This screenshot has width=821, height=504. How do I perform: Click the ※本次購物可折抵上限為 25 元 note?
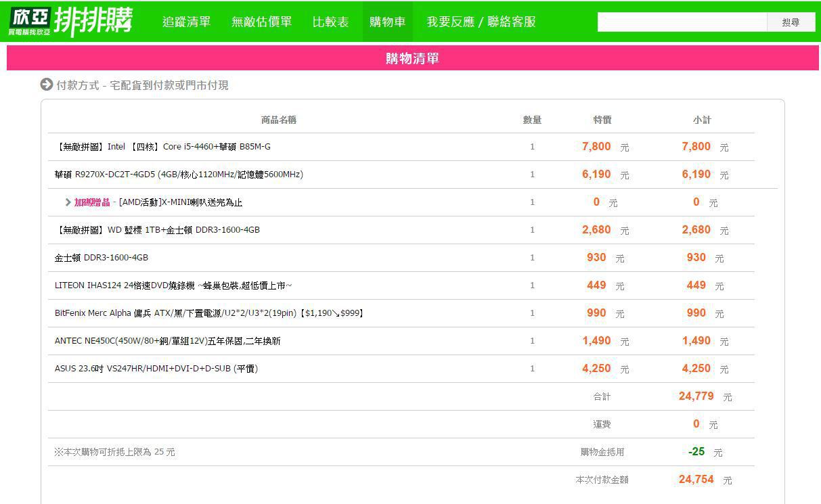point(114,452)
